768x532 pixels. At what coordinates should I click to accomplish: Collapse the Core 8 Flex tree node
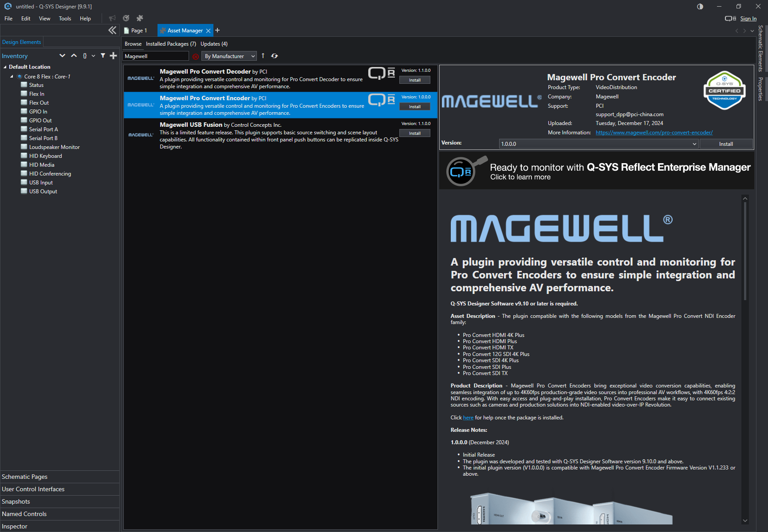12,77
